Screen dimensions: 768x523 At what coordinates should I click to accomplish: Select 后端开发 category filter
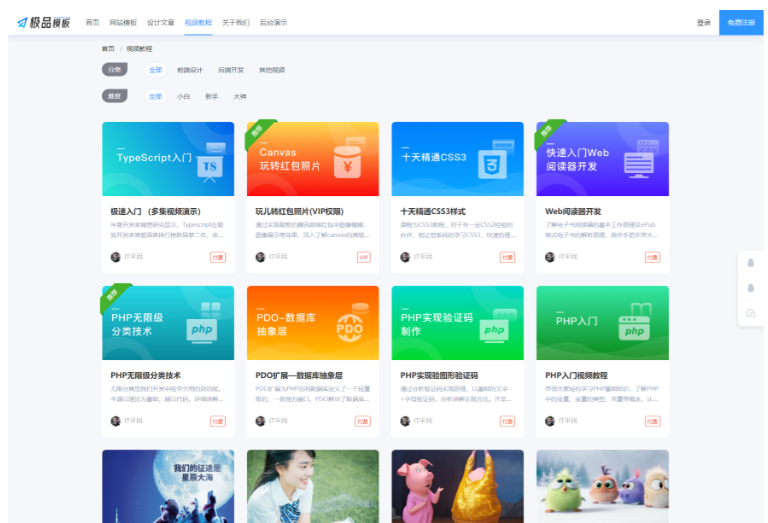(231, 70)
